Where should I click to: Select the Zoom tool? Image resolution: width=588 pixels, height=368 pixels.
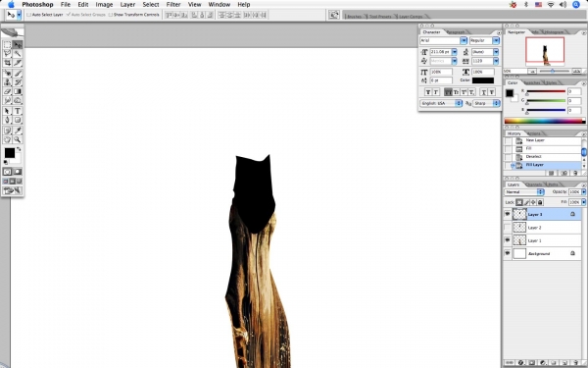[18, 139]
